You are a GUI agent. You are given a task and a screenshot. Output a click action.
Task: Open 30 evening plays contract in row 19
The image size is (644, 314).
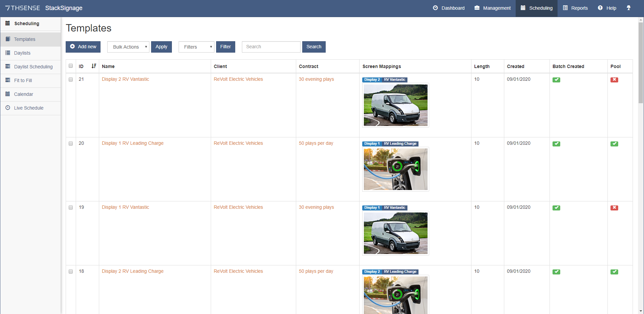(316, 207)
